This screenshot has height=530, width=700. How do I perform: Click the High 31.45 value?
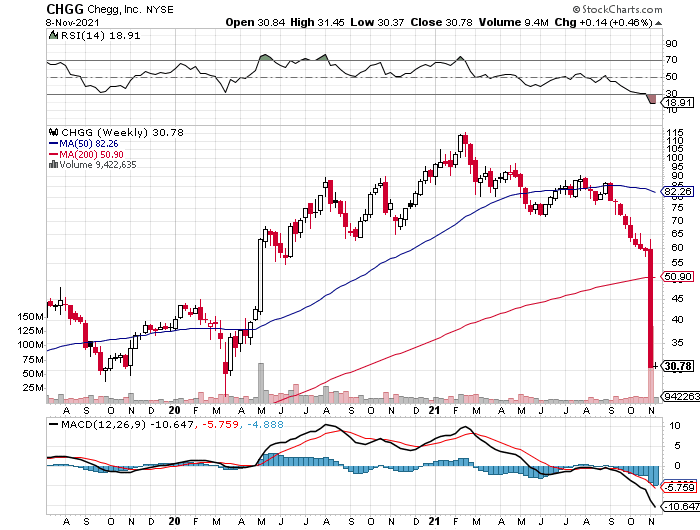pyautogui.click(x=317, y=22)
